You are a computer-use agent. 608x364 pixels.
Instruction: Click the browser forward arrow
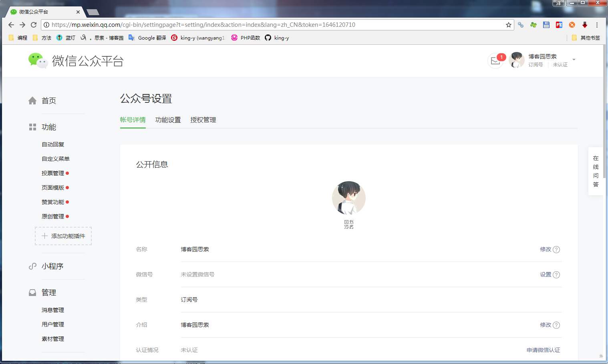click(22, 25)
